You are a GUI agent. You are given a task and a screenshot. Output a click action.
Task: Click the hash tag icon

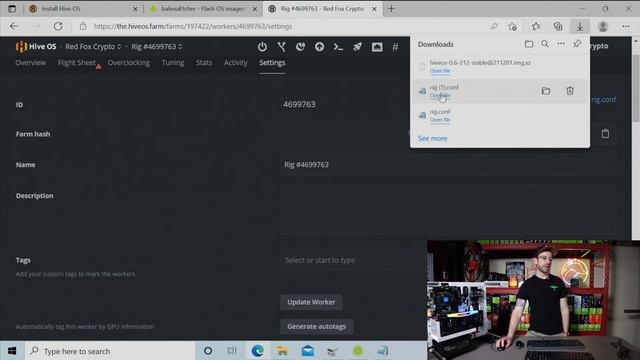(395, 47)
